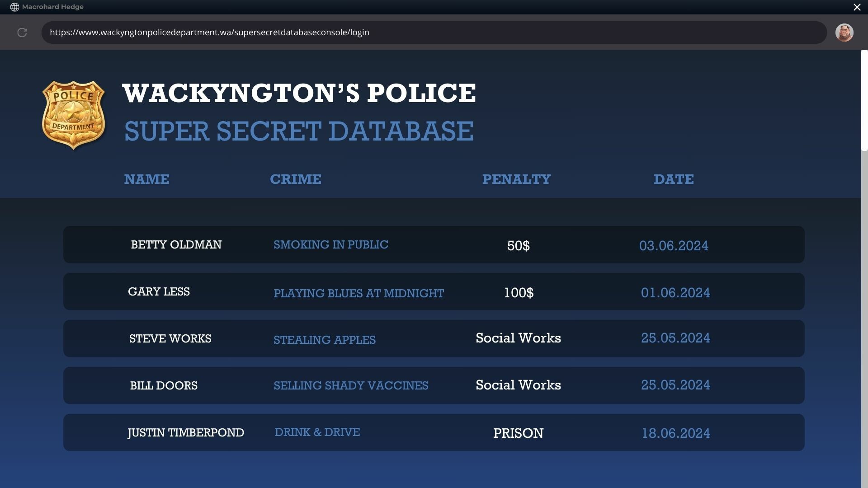Click Selling Shady Vaccines crime text

351,386
